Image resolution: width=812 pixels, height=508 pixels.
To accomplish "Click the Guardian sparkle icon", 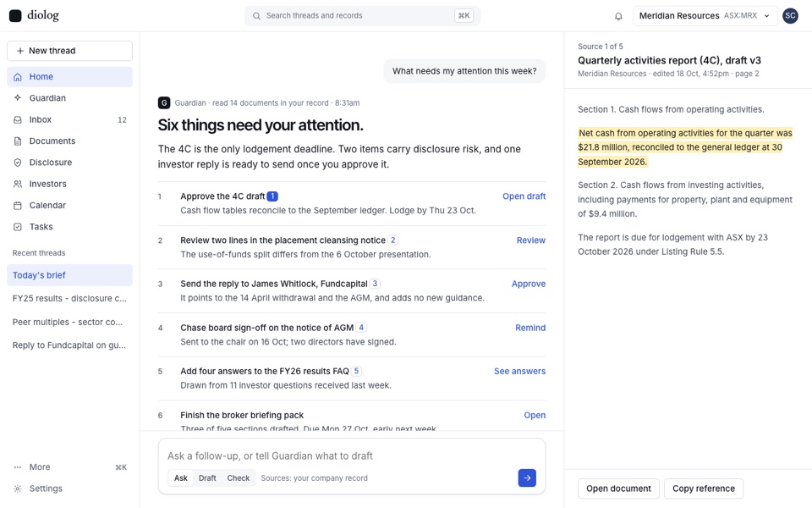I will 18,98.
